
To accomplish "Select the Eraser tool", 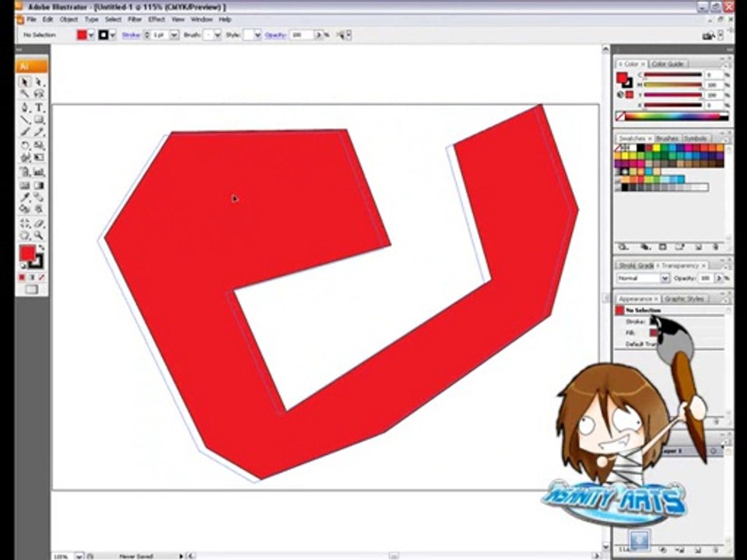I will 39,223.
